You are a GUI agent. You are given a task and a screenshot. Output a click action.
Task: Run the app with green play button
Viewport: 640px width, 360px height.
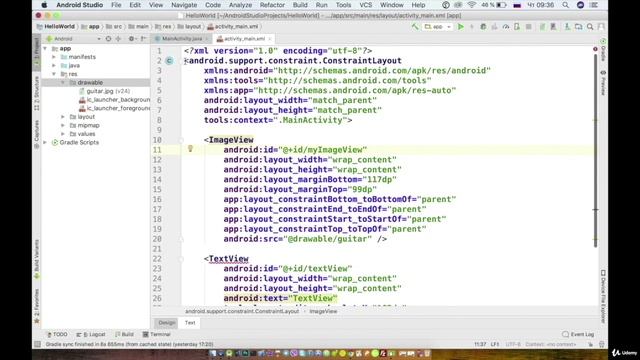(x=461, y=27)
